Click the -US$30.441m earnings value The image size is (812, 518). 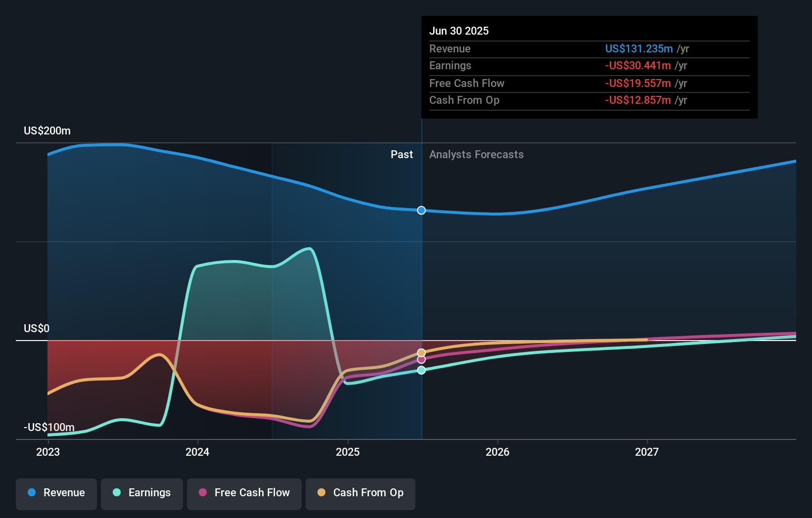point(638,66)
